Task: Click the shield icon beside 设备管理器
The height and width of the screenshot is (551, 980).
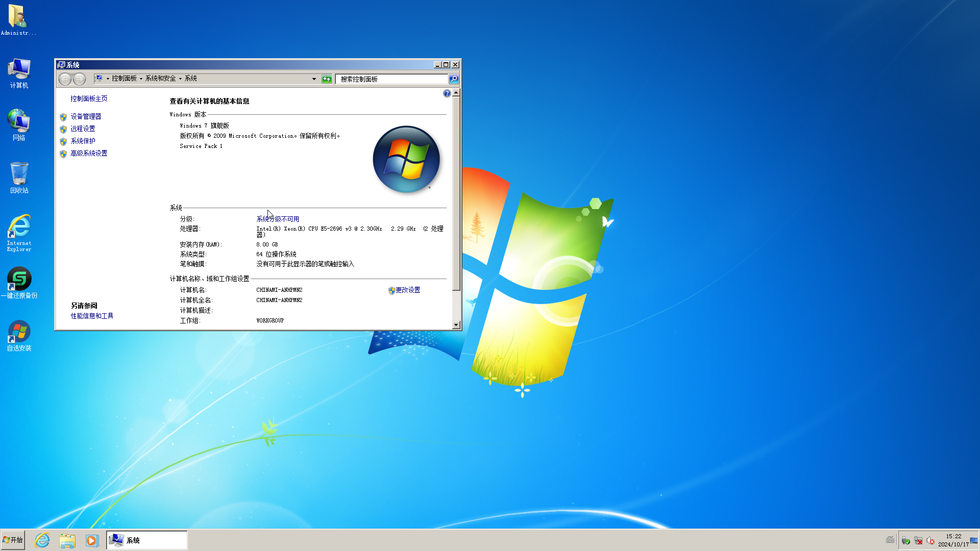Action: click(63, 117)
